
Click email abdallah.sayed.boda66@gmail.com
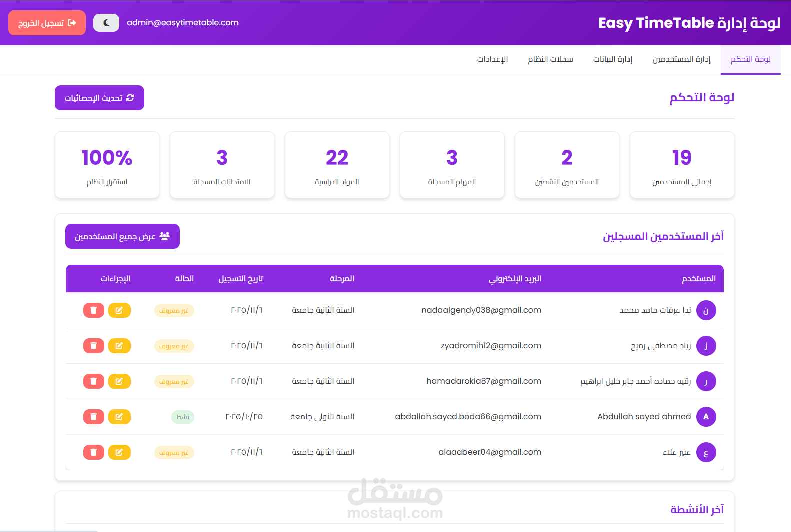click(468, 417)
